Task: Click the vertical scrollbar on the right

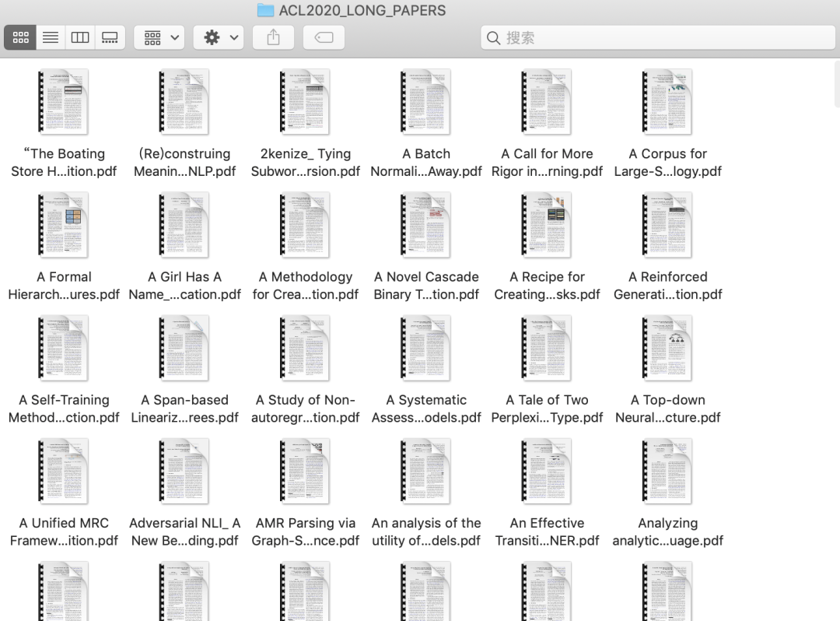Action: (835, 86)
